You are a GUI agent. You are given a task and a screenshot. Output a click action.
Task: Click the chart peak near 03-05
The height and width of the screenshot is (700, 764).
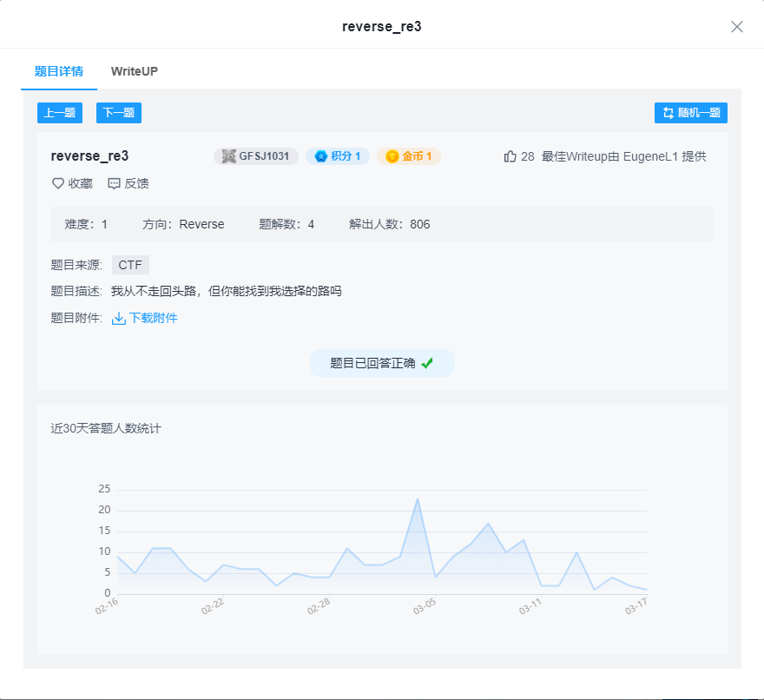418,498
